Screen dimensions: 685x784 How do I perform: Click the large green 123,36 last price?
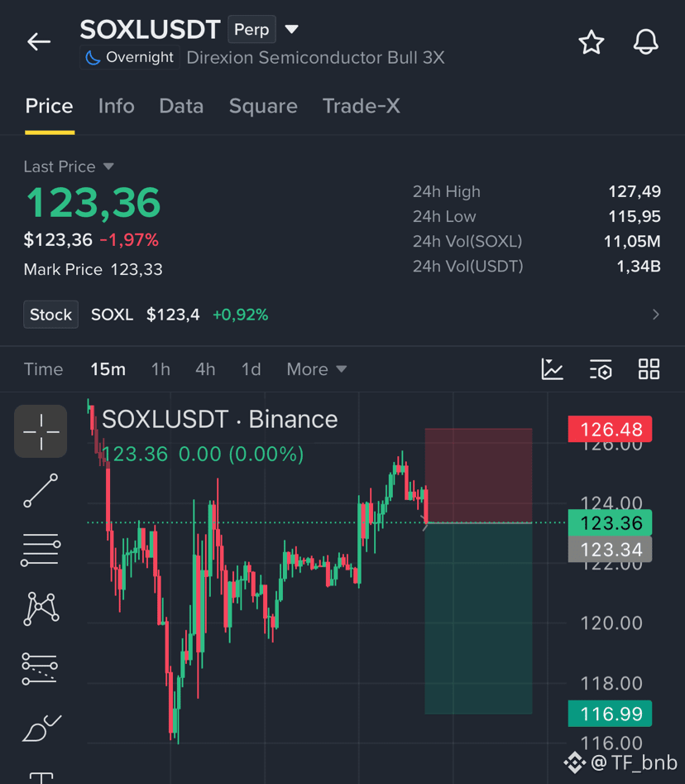[x=93, y=203]
